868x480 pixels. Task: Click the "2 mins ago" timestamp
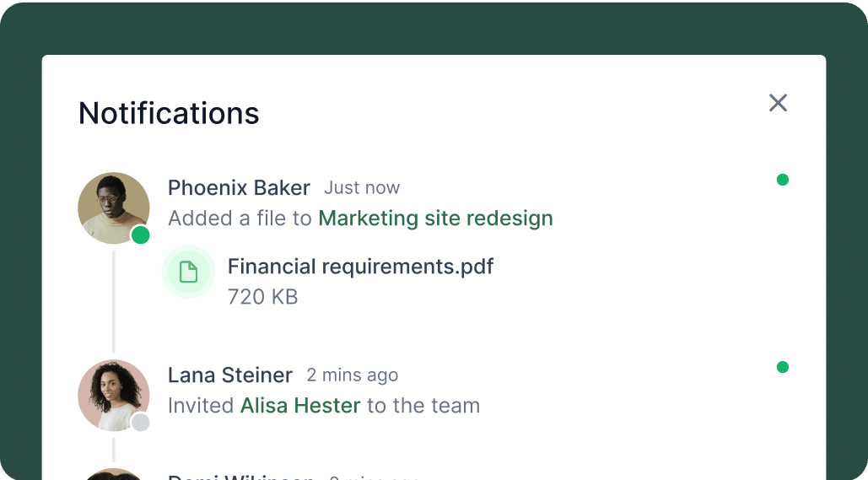click(x=352, y=375)
